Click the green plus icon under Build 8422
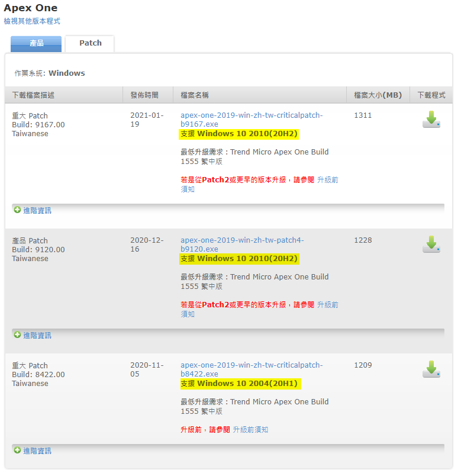 [17, 450]
